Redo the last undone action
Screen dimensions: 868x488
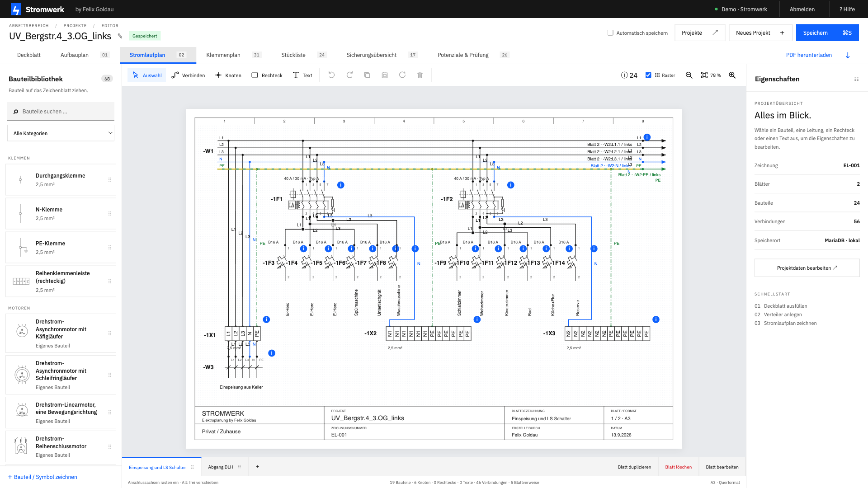349,75
